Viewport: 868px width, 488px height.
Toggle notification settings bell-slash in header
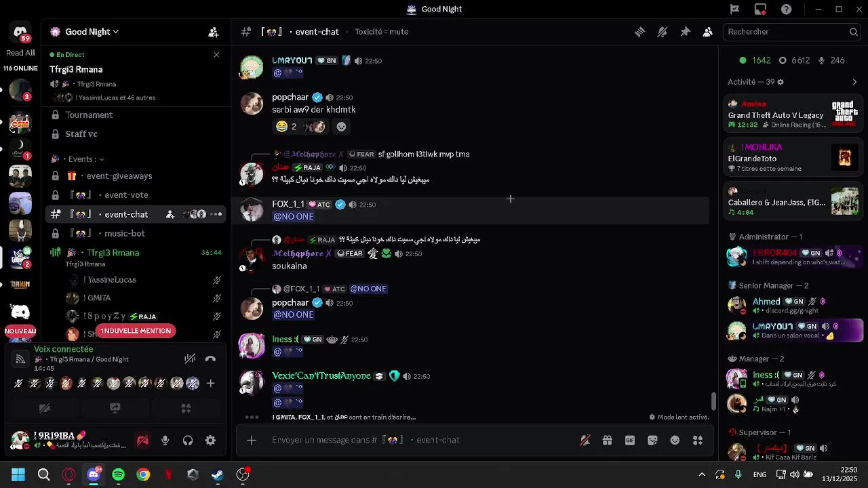663,32
